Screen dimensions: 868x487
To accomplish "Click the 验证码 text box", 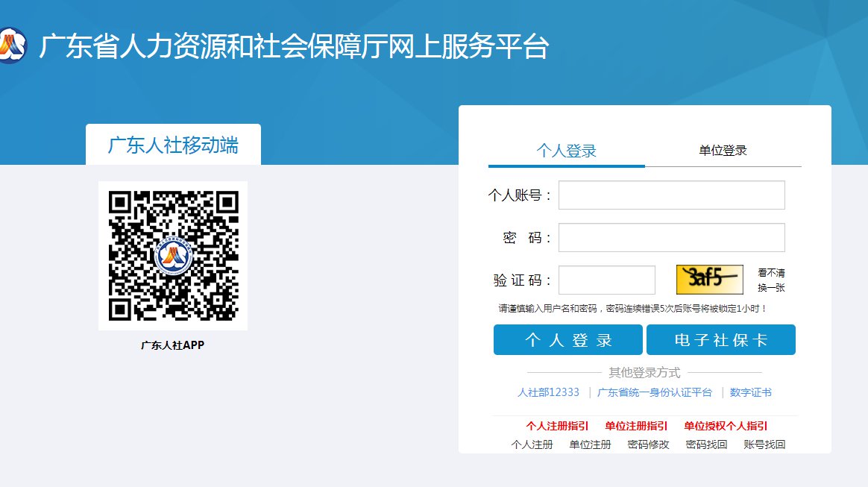I will click(606, 280).
